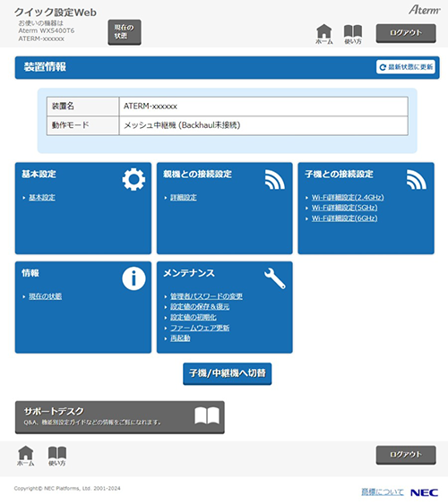
Task: Click the Aterm WX5400T6 model text
Action: [47, 30]
